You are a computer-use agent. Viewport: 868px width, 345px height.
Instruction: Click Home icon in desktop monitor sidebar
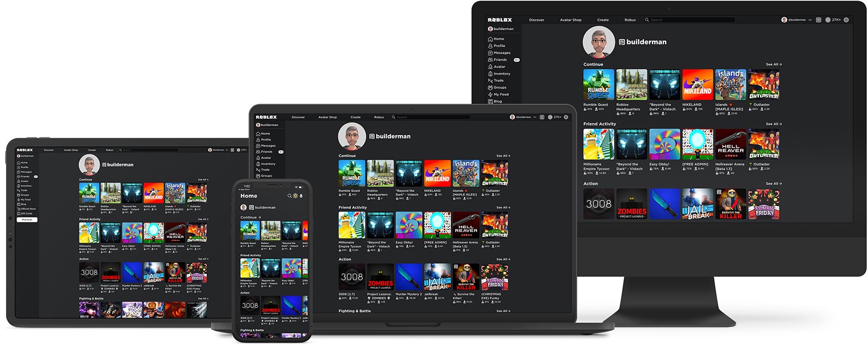click(490, 39)
